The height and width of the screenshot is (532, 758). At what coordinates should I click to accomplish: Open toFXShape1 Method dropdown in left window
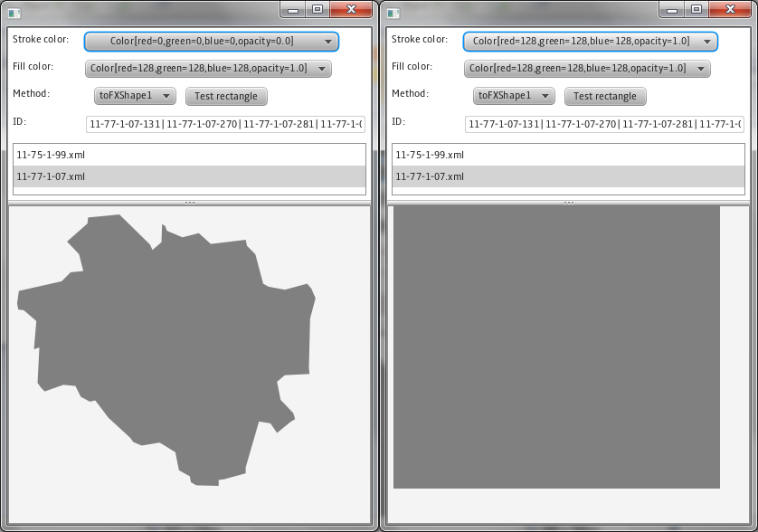tap(135, 96)
